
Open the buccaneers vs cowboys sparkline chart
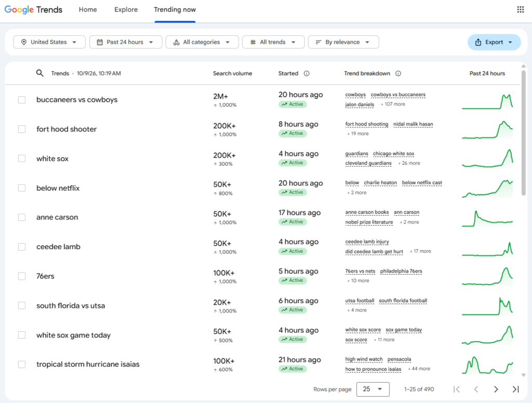tap(487, 101)
